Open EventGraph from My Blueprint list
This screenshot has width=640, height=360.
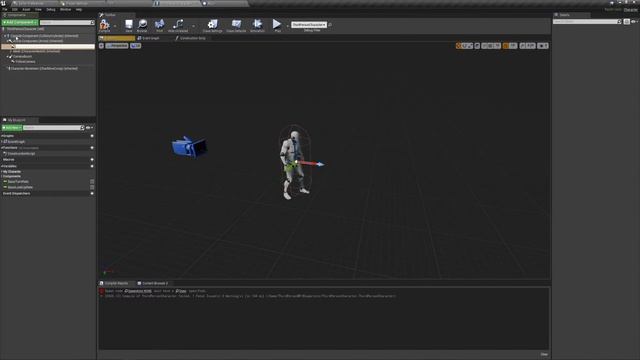pos(16,142)
